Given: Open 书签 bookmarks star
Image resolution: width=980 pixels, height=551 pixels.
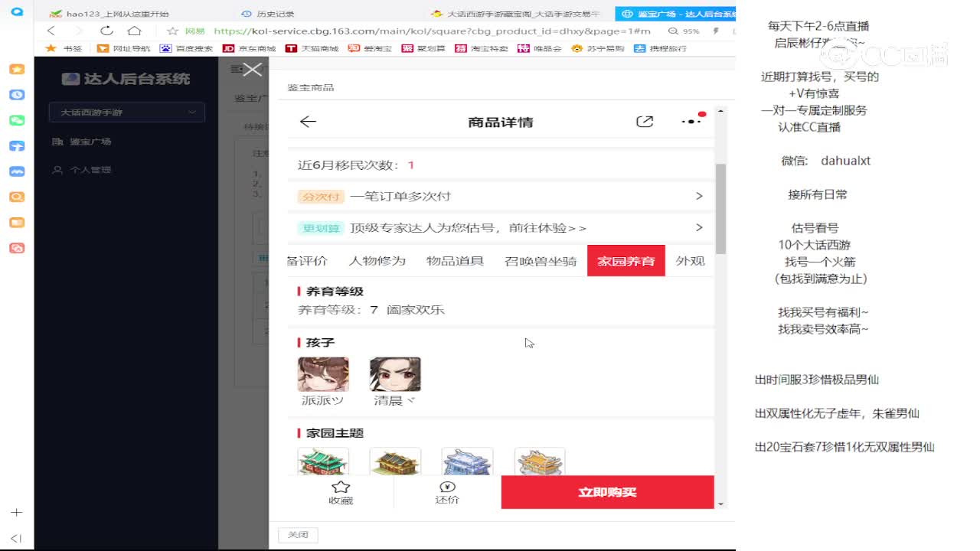Looking at the screenshot, I should pos(64,48).
